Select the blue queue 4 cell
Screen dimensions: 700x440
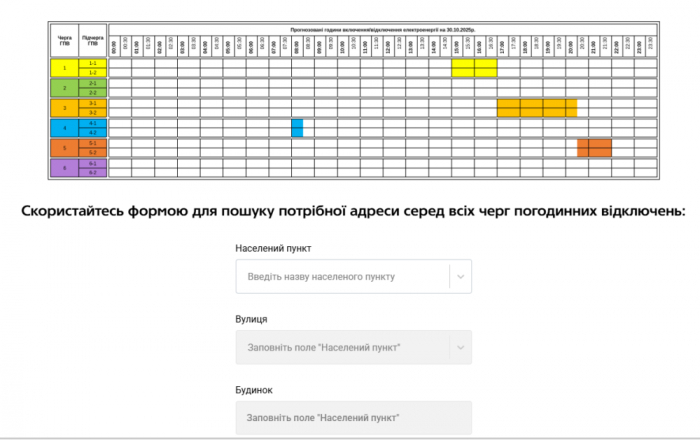click(x=64, y=128)
